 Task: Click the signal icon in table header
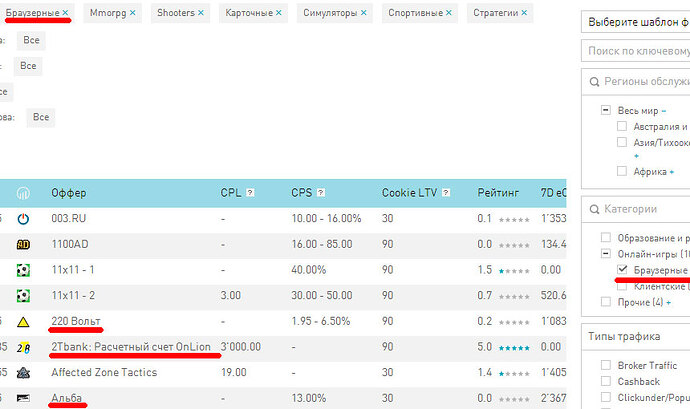point(23,193)
